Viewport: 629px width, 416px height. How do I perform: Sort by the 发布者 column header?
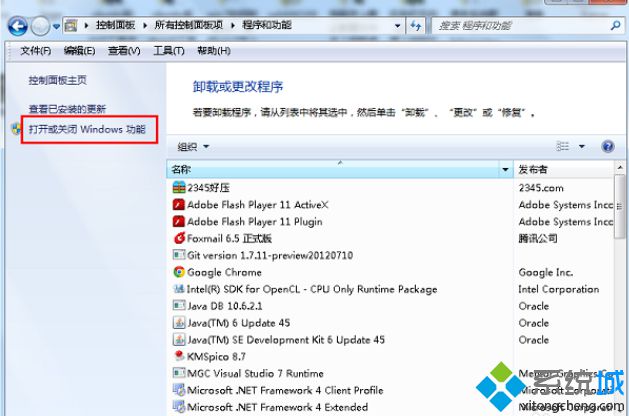[x=563, y=169]
